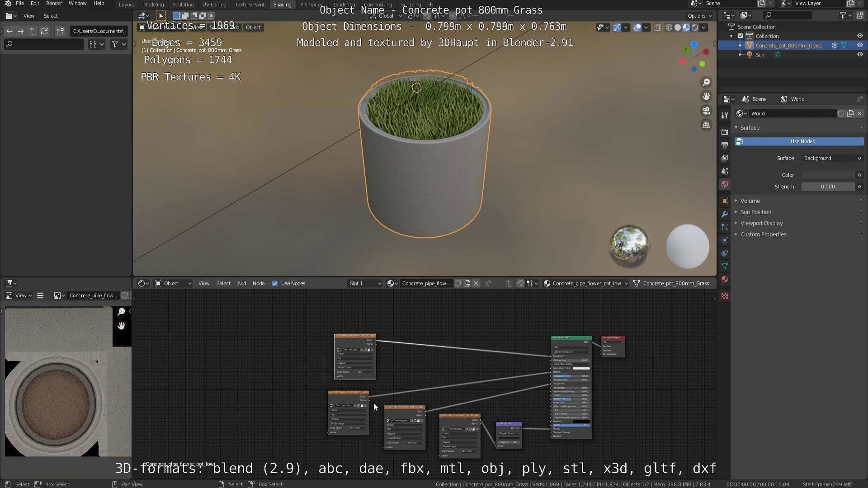Viewport: 868px width, 488px height.
Task: Click the Blender logo menu
Action: tap(8, 4)
